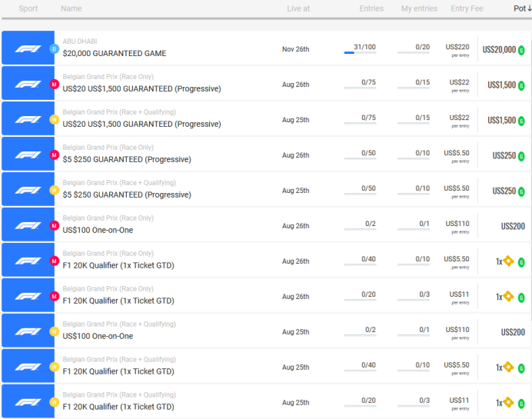This screenshot has width=532, height=419.
Task: Open Aug 25th $5 $250 Guaranteed contest
Action: (127, 195)
